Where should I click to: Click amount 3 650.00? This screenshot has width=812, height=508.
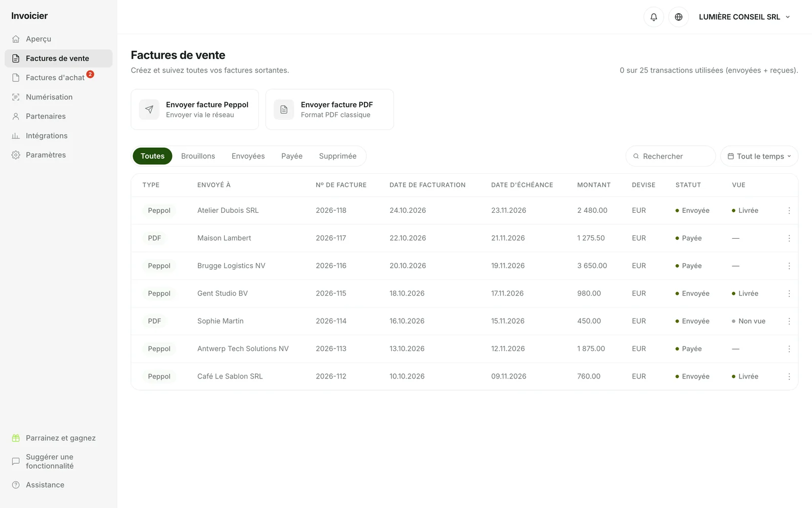pos(592,266)
